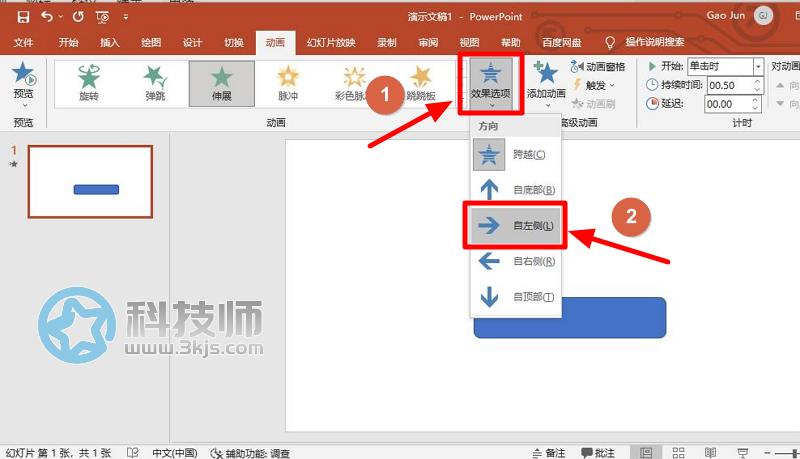Select the 跨越(C) direction option

[516, 154]
